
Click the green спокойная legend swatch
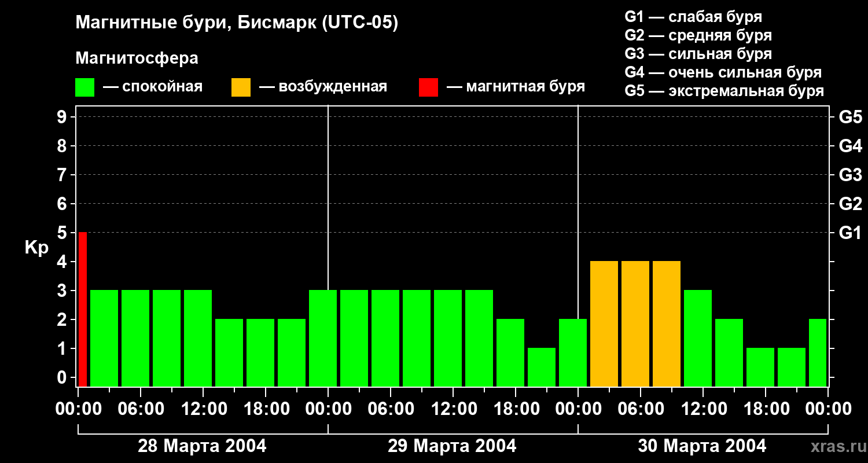coord(84,87)
